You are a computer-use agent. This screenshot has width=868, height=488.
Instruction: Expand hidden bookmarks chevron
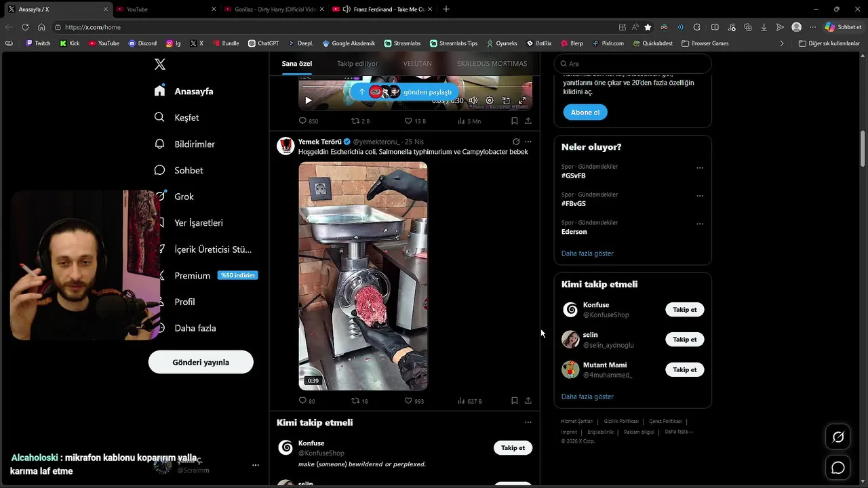pos(782,43)
